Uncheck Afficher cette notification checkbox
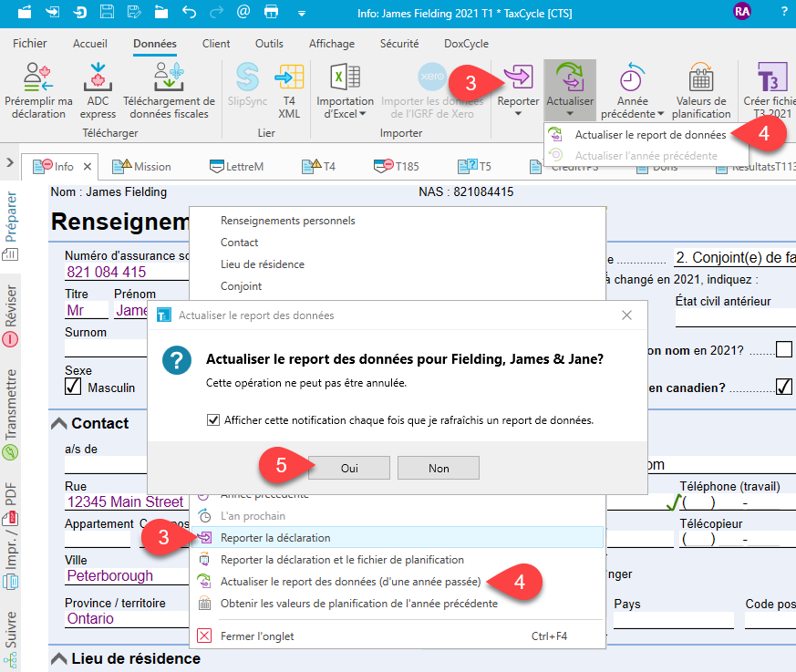 (213, 420)
